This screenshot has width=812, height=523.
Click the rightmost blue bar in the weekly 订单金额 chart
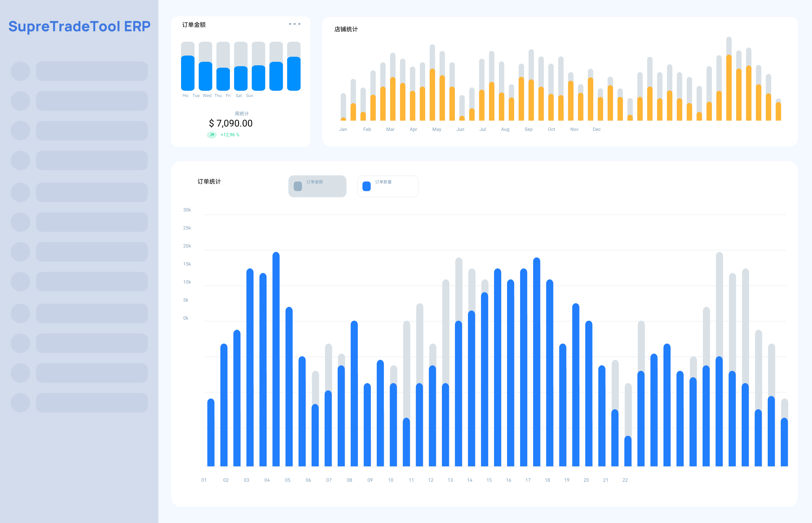[294, 74]
